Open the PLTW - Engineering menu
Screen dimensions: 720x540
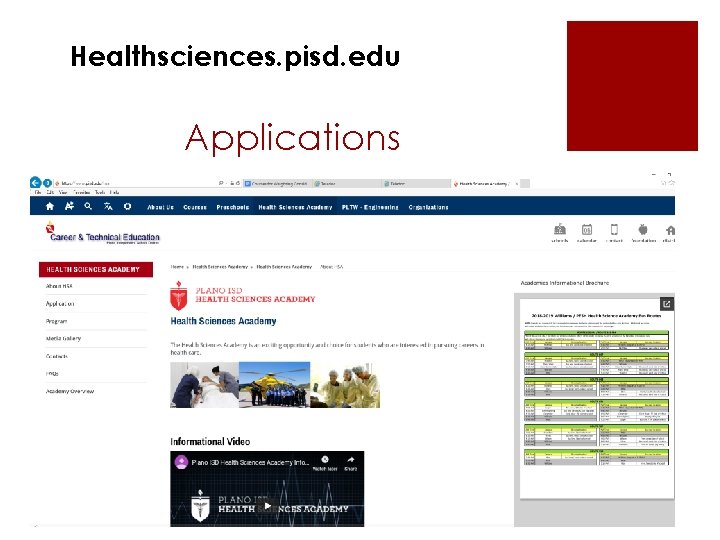click(370, 208)
